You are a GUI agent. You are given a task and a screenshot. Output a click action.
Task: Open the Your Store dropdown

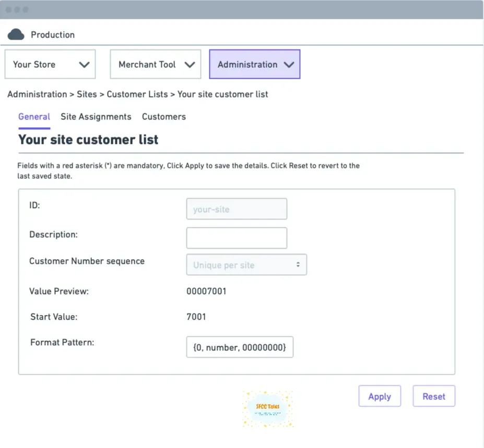click(50, 64)
